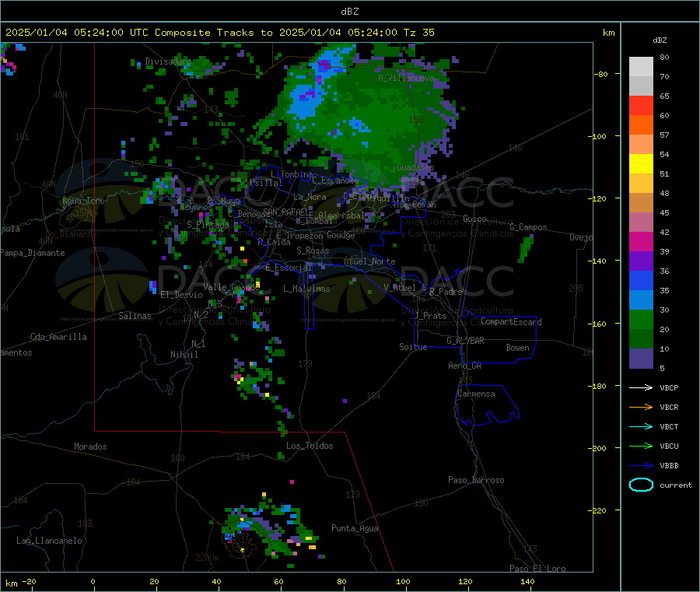The height and width of the screenshot is (592, 700).
Task: Click the 'Aero_GA' map label
Action: click(464, 366)
